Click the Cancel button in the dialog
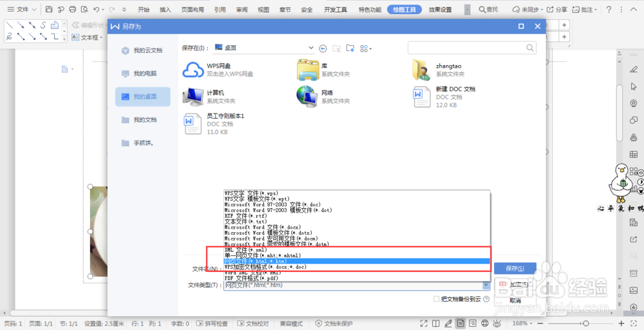 pyautogui.click(x=515, y=300)
